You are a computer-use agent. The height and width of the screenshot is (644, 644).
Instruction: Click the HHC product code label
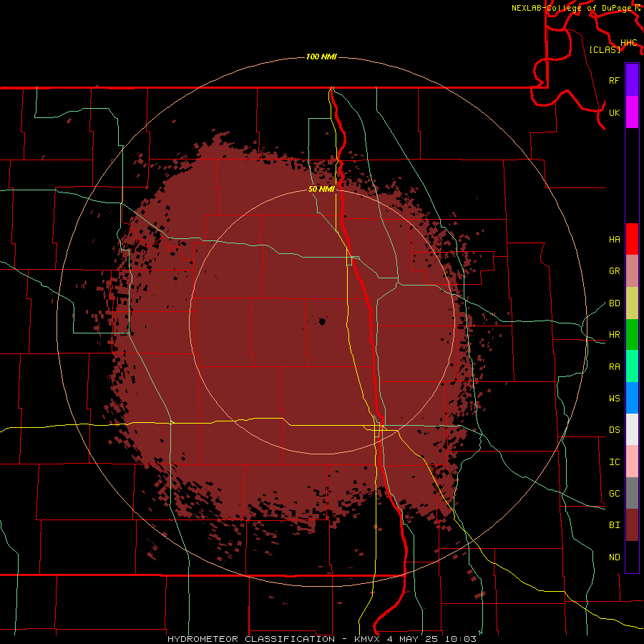point(629,43)
